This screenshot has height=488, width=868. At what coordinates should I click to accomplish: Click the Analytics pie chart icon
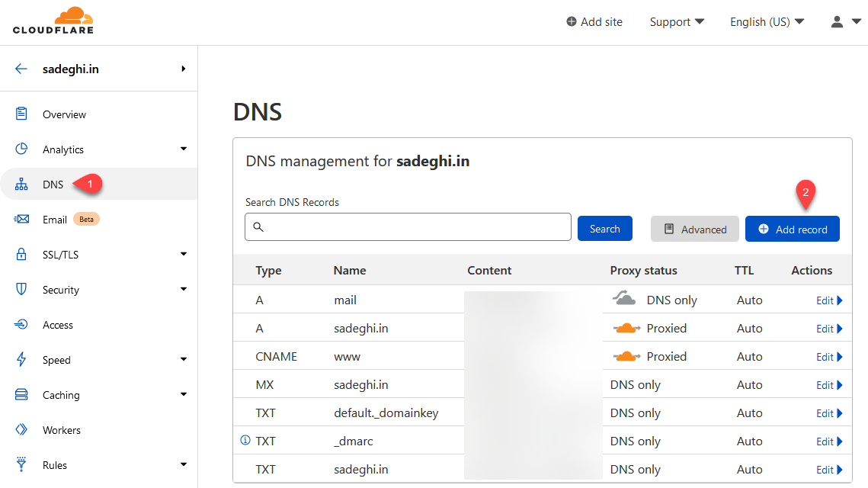[x=21, y=149]
